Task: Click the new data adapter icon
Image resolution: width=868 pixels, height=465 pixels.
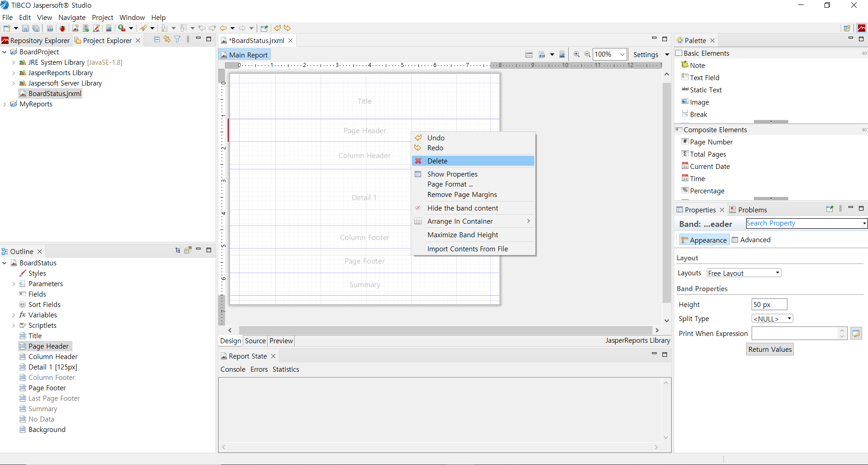Action: point(86,28)
